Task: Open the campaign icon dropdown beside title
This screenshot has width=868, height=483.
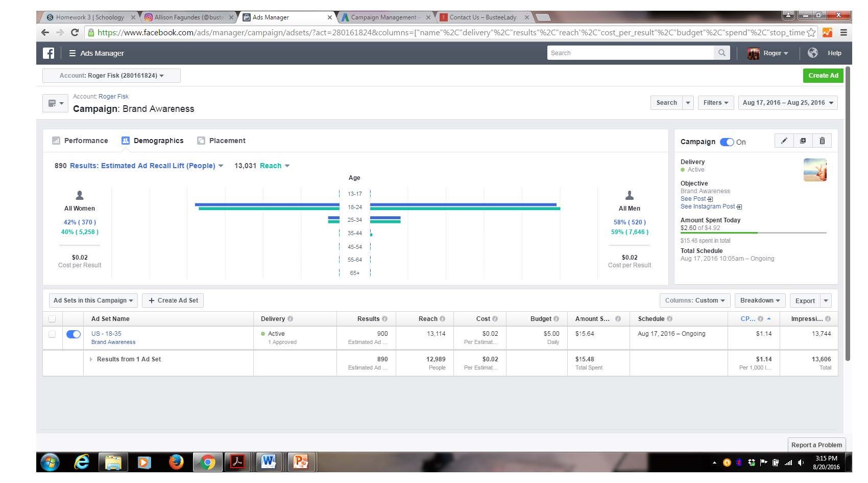Action: pyautogui.click(x=55, y=103)
